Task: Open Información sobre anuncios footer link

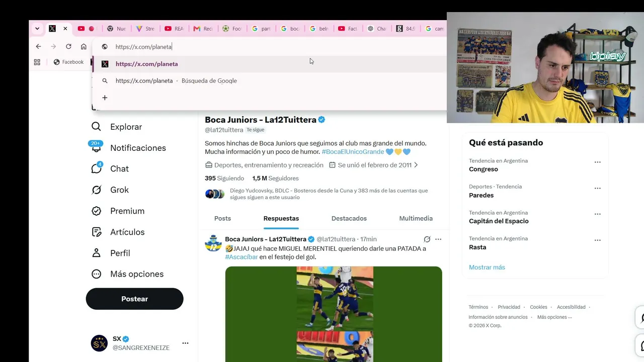Action: coord(498,317)
